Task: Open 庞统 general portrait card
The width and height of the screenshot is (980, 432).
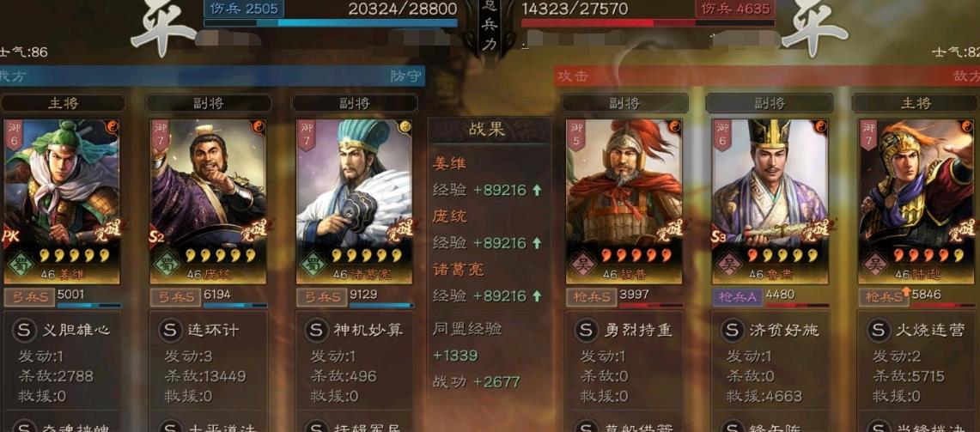Action: pyautogui.click(x=208, y=201)
